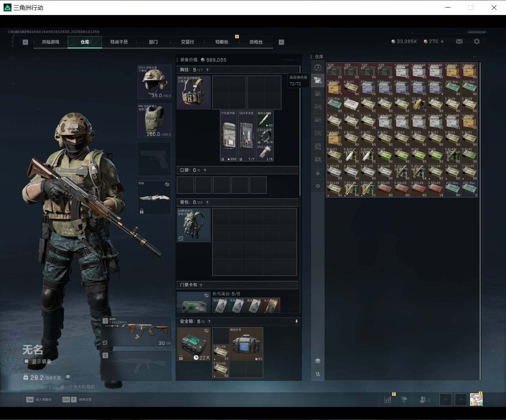Click the 33,365K currency balance
This screenshot has height=420, width=506.
[404, 41]
